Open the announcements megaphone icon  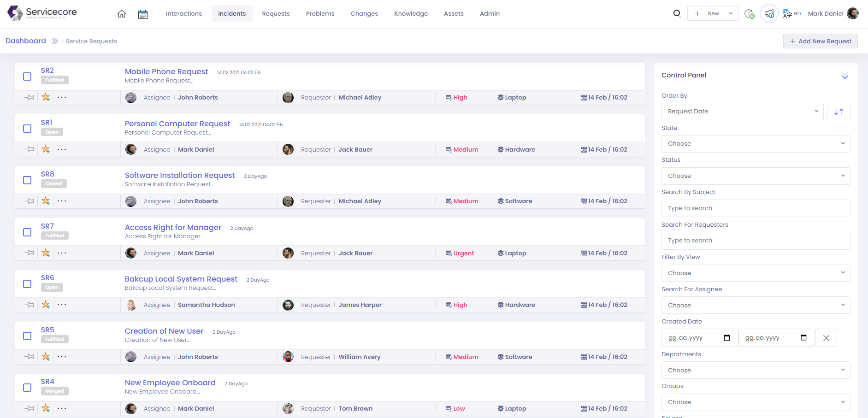tap(769, 13)
